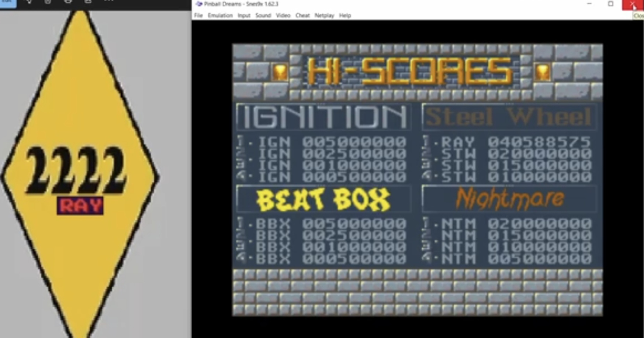Click the trophy icon right of HI-SCORES
The image size is (644, 338).
coord(542,72)
